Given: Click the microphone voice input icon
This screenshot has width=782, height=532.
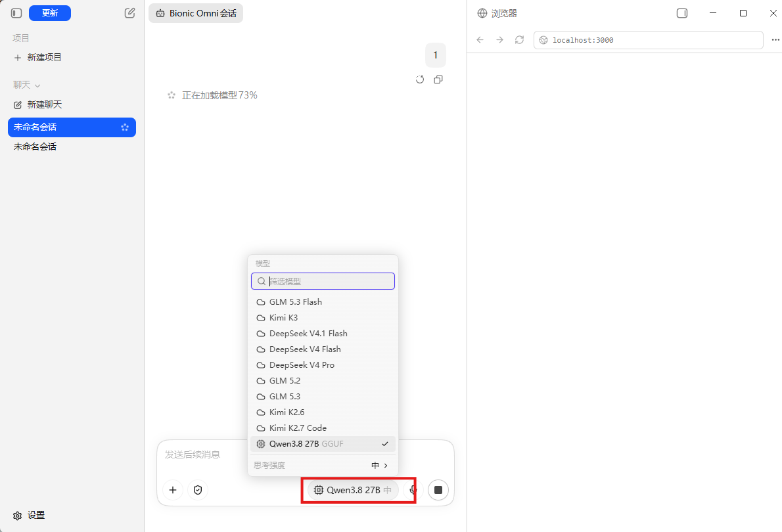Looking at the screenshot, I should 413,490.
